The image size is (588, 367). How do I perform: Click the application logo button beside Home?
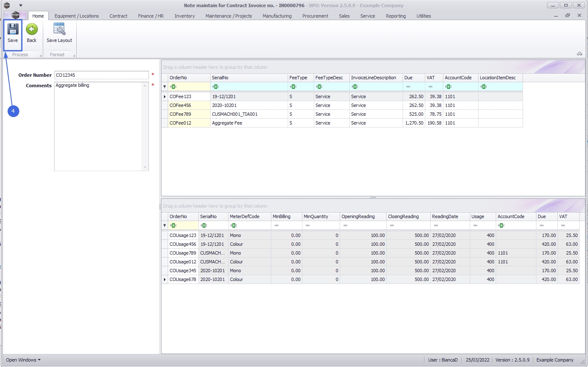(16, 16)
